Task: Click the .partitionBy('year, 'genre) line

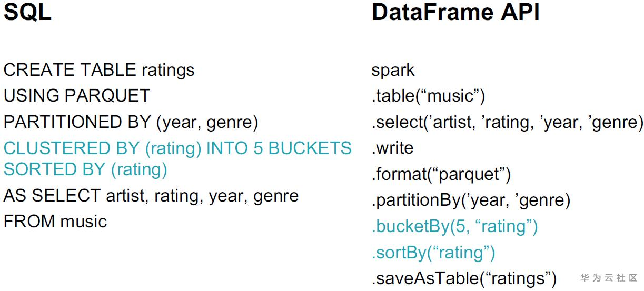Action: [471, 200]
